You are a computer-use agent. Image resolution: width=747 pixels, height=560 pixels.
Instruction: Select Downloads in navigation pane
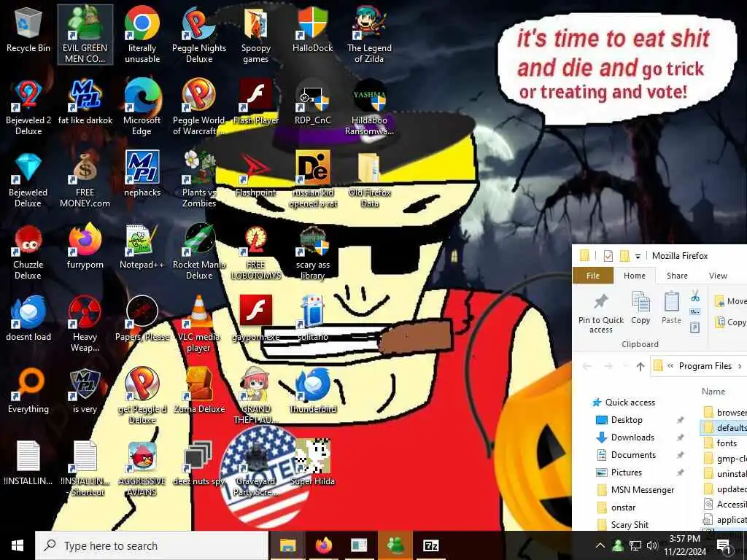click(625, 437)
